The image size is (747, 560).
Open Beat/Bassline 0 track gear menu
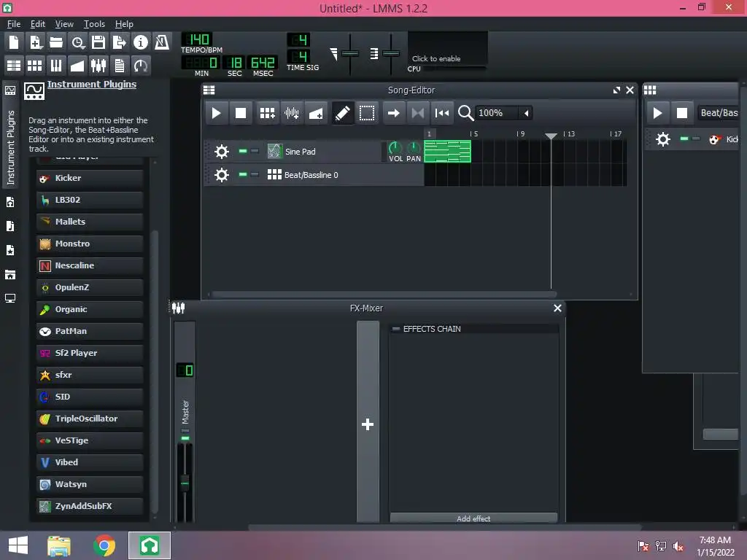coord(222,175)
